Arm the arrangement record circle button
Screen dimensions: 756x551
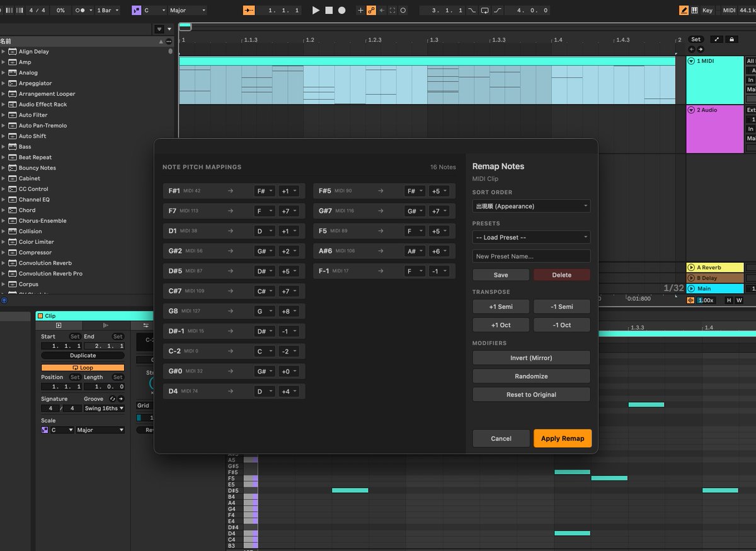pos(341,10)
